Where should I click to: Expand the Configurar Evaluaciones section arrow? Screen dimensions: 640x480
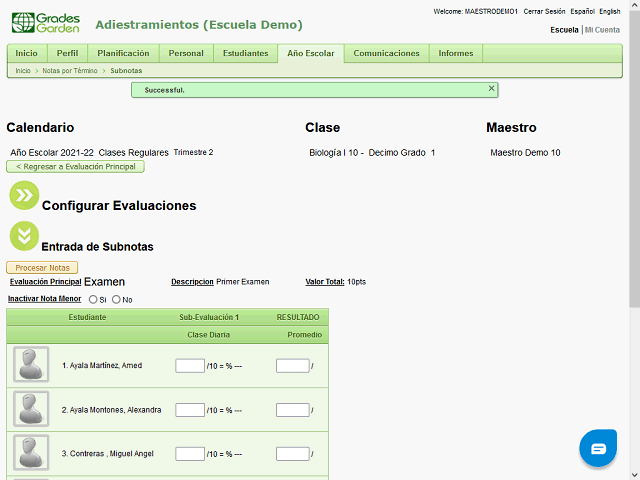click(24, 196)
